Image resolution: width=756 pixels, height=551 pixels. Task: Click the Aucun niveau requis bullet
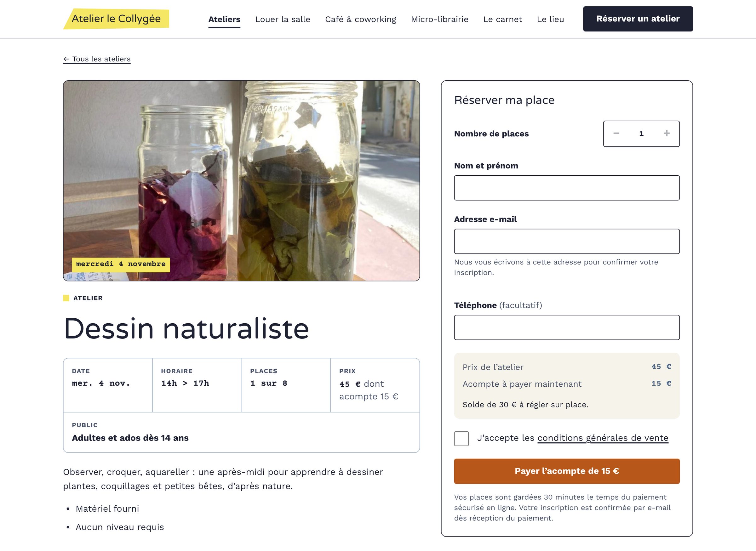120,527
